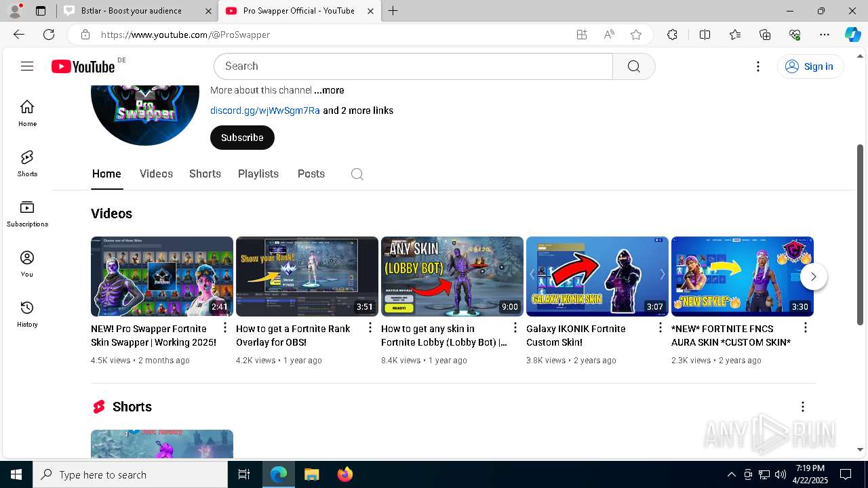Image resolution: width=868 pixels, height=488 pixels.
Task: Open Edge Settings and more menu
Action: point(825,35)
